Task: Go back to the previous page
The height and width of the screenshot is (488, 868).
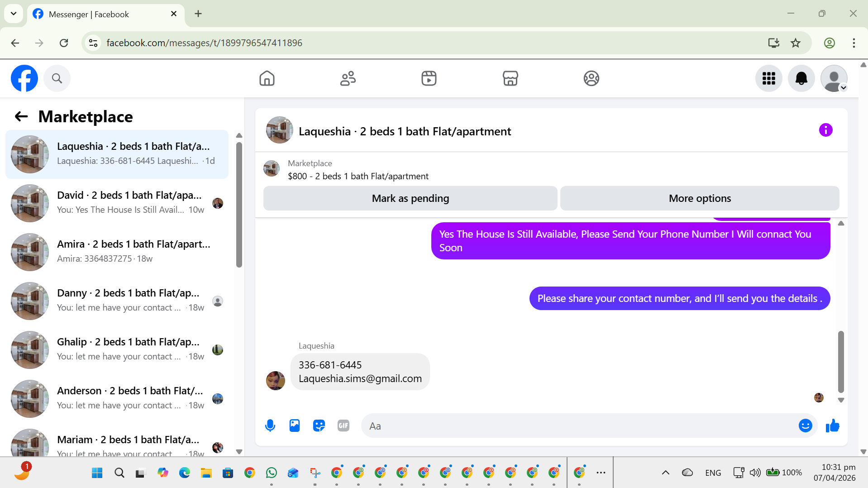Action: point(15,43)
